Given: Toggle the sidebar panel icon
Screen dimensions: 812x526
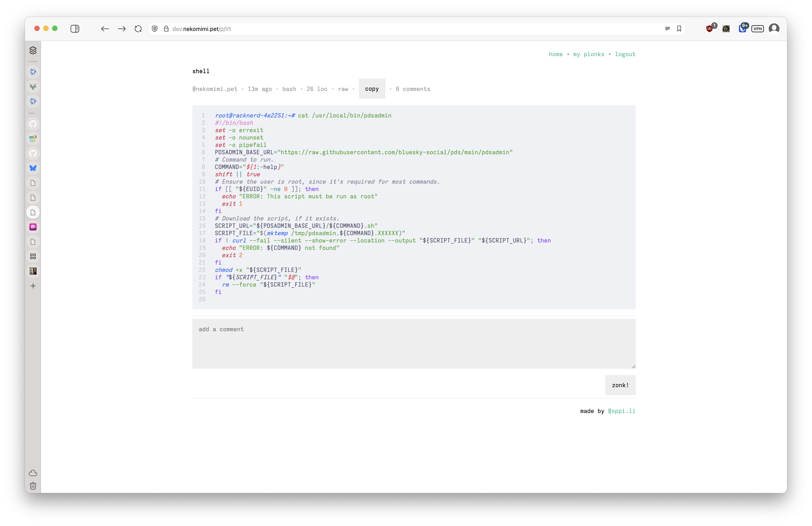Looking at the screenshot, I should coord(75,29).
